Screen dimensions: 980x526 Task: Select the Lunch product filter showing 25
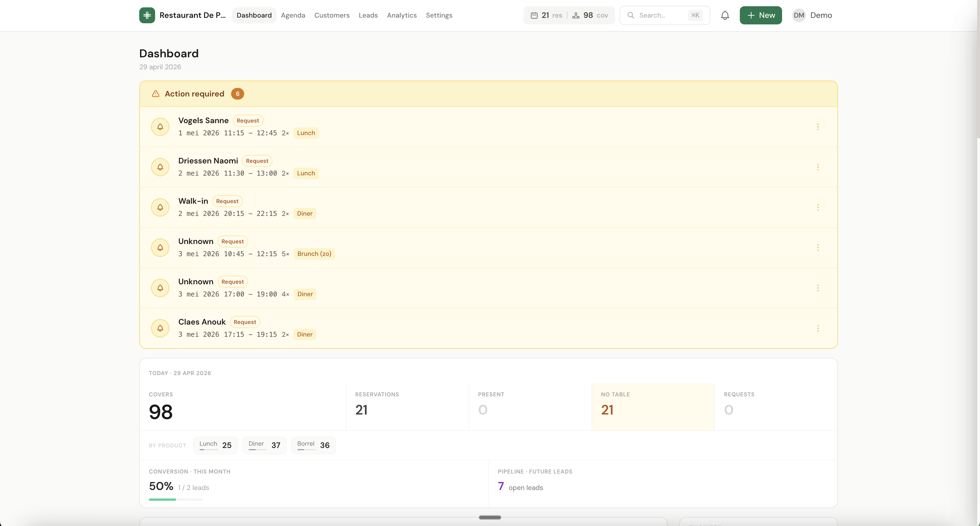[x=215, y=445]
